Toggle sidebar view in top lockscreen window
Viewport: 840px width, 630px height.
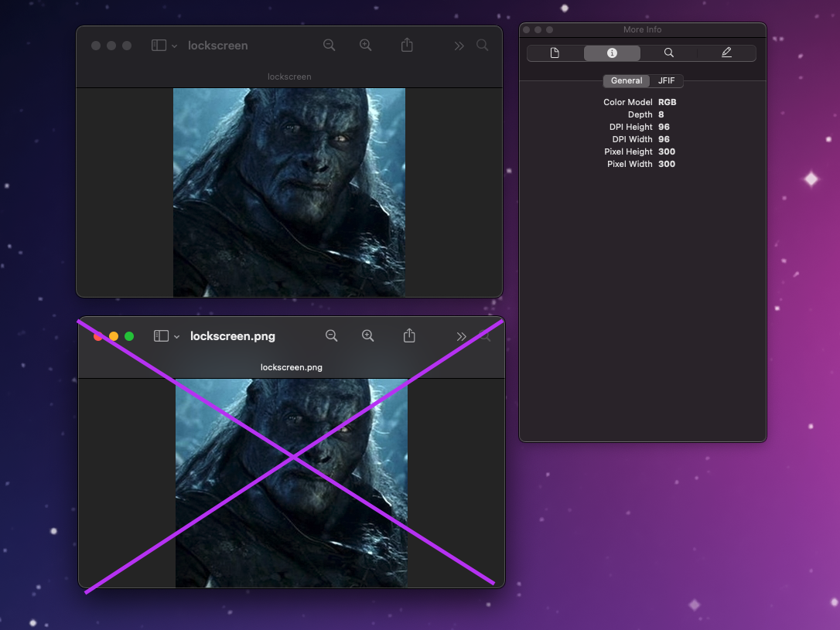tap(159, 46)
